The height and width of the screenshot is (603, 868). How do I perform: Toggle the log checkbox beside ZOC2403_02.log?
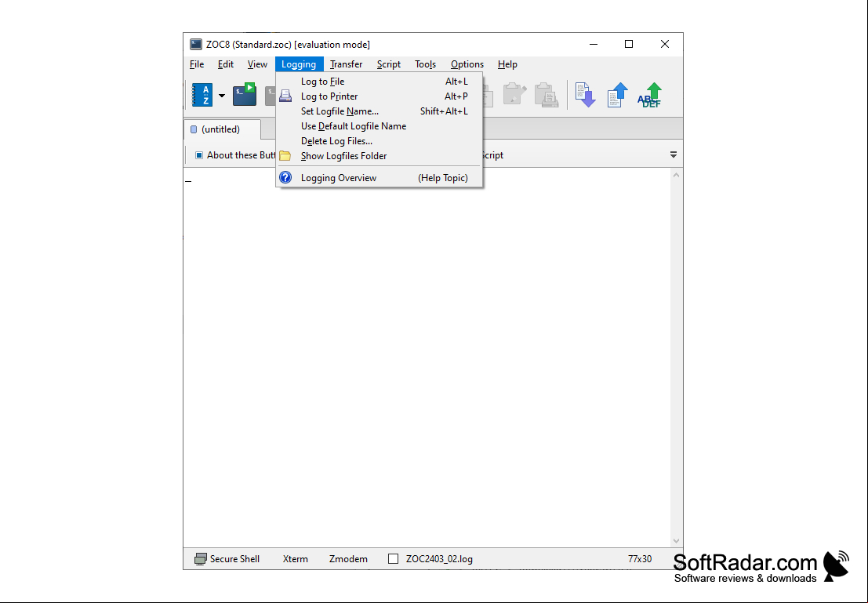click(x=393, y=559)
